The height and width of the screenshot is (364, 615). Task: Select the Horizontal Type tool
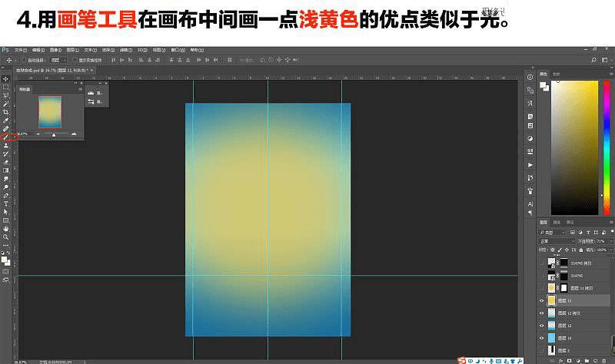(6, 204)
